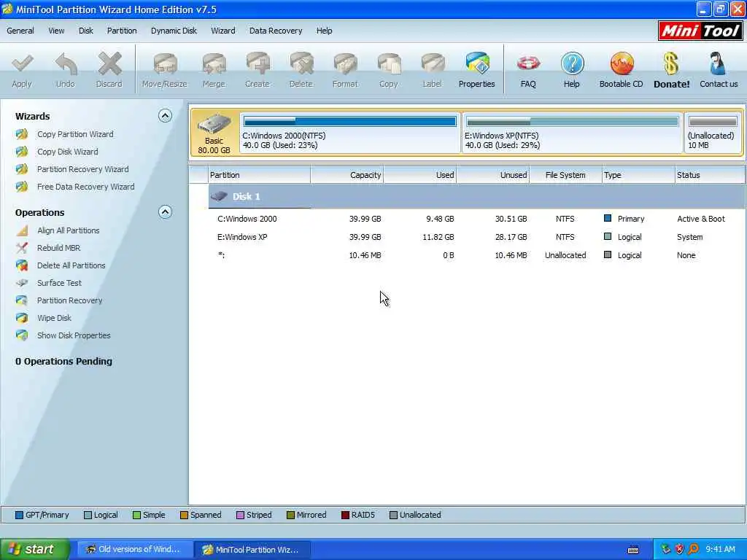
Task: Click the Label toolbar icon
Action: [433, 63]
